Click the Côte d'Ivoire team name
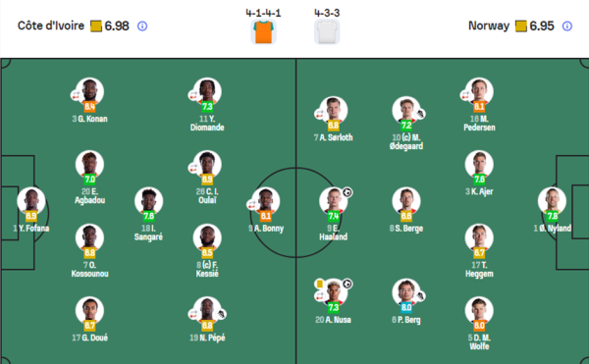The width and height of the screenshot is (589, 364). 51,26
